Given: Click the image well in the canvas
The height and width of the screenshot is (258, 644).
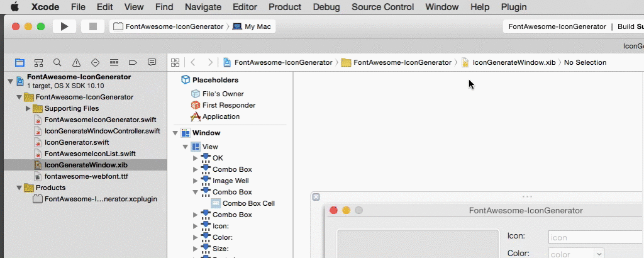Looking at the screenshot, I should point(418,243).
